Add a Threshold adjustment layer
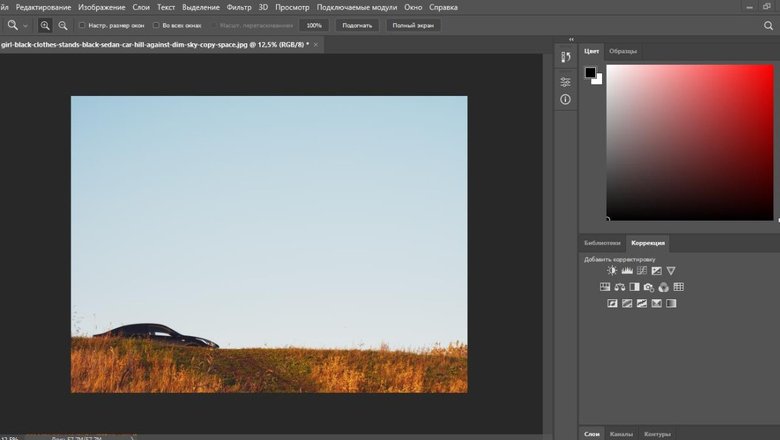This screenshot has height=440, width=780. tap(642, 303)
